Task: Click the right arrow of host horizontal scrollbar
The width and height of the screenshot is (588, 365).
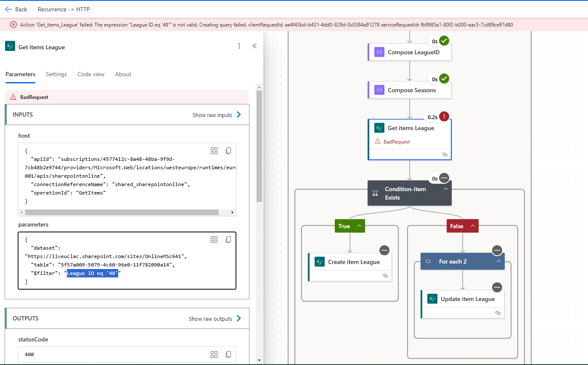Action: (233, 213)
